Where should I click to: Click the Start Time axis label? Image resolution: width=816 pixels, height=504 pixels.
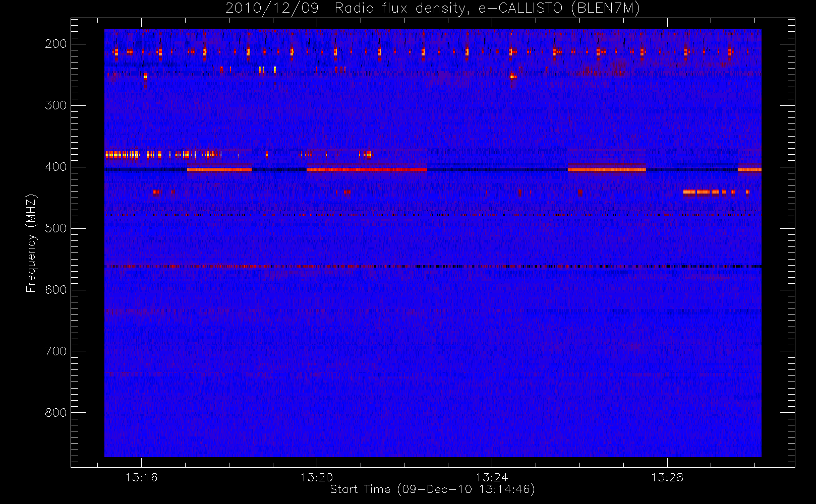coord(432,489)
